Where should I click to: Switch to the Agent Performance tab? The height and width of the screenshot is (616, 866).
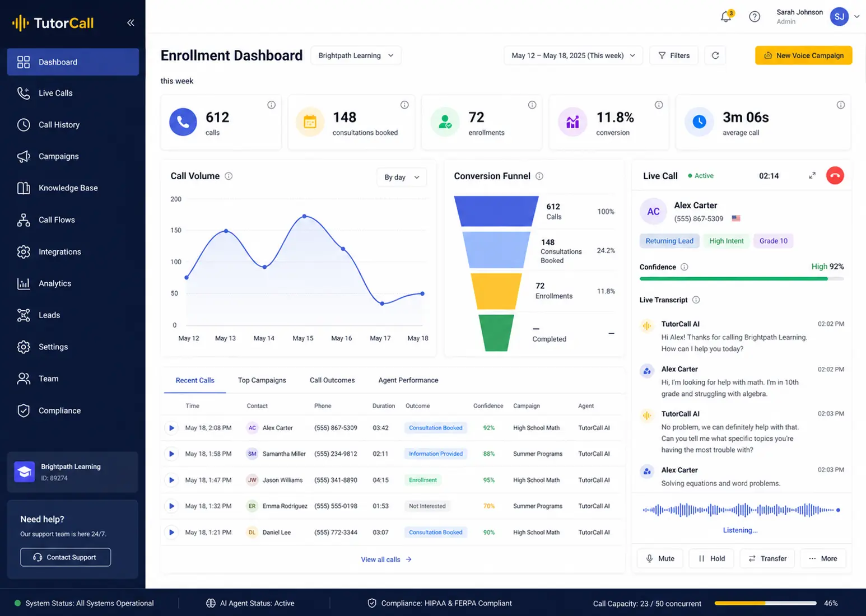click(x=408, y=380)
